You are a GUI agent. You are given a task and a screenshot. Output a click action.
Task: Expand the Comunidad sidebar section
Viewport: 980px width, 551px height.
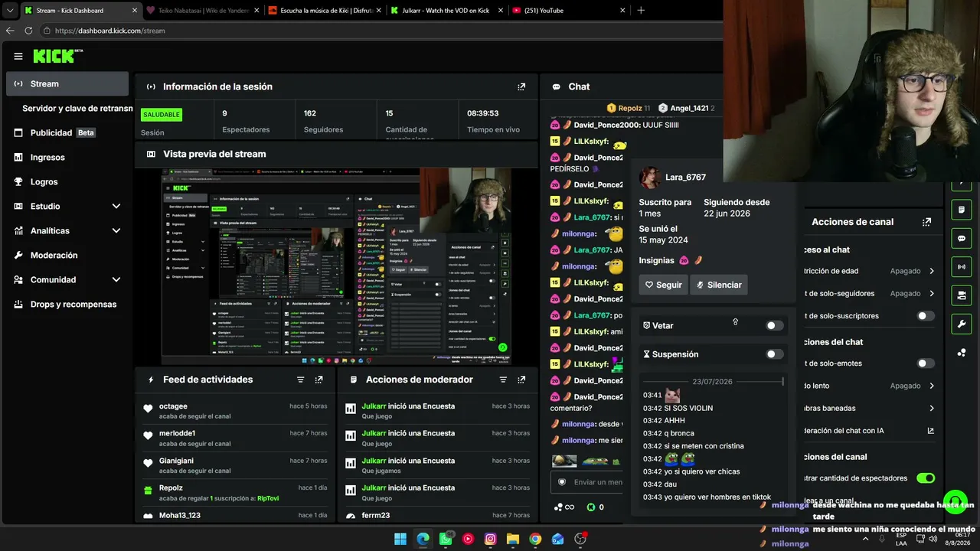coord(116,280)
